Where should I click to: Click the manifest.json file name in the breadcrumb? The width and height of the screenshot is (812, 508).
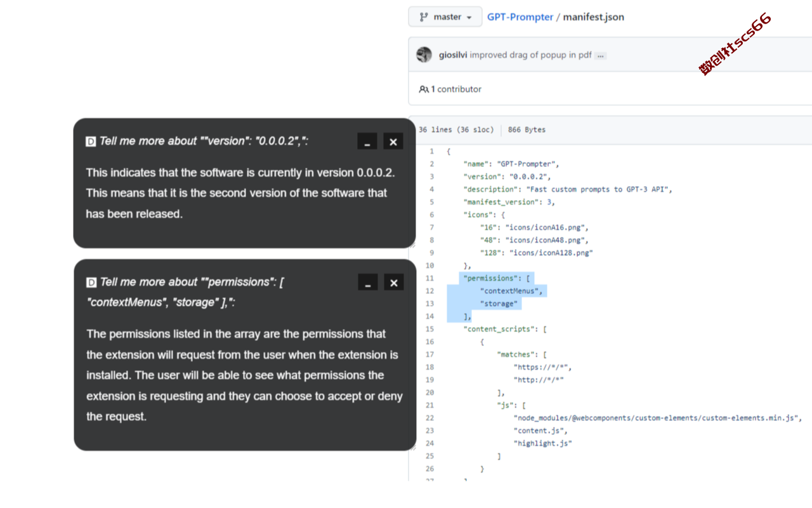click(x=594, y=17)
